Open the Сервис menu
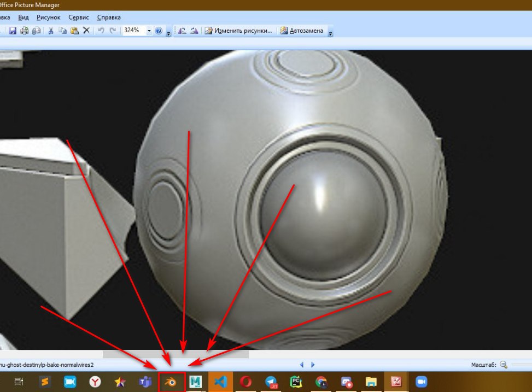532x392 pixels. tap(79, 17)
